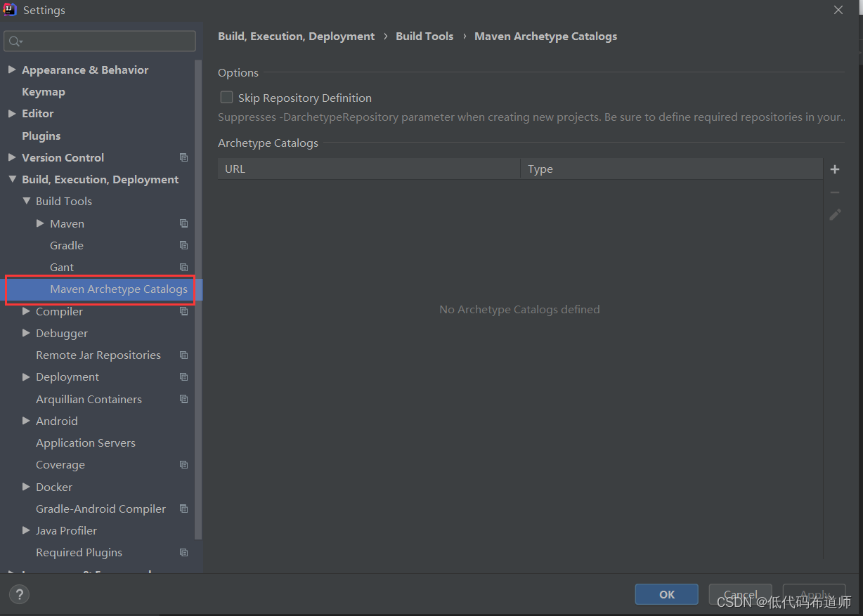
Task: Enable Skip Repository Definition checkbox
Action: click(226, 98)
